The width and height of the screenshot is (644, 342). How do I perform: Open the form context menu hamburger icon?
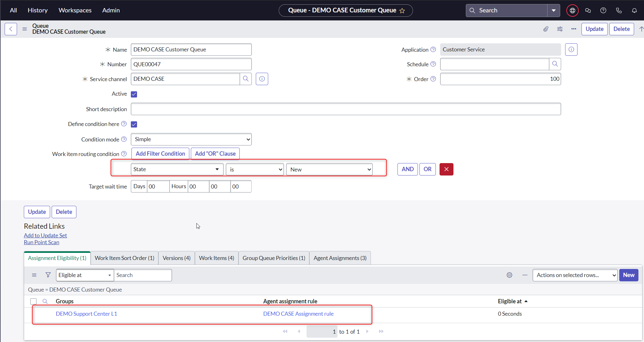pyautogui.click(x=25, y=29)
